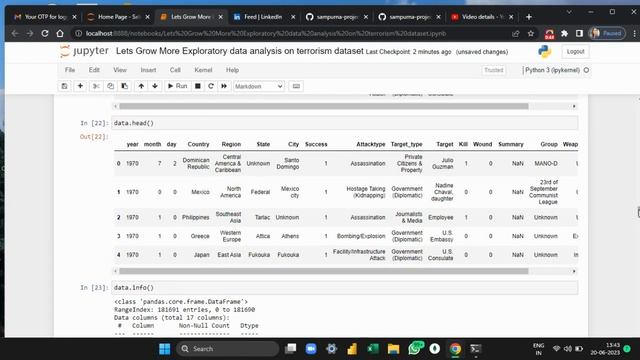Open the command palette keyboard icon
Screen dimensions: 640x360
296,86
